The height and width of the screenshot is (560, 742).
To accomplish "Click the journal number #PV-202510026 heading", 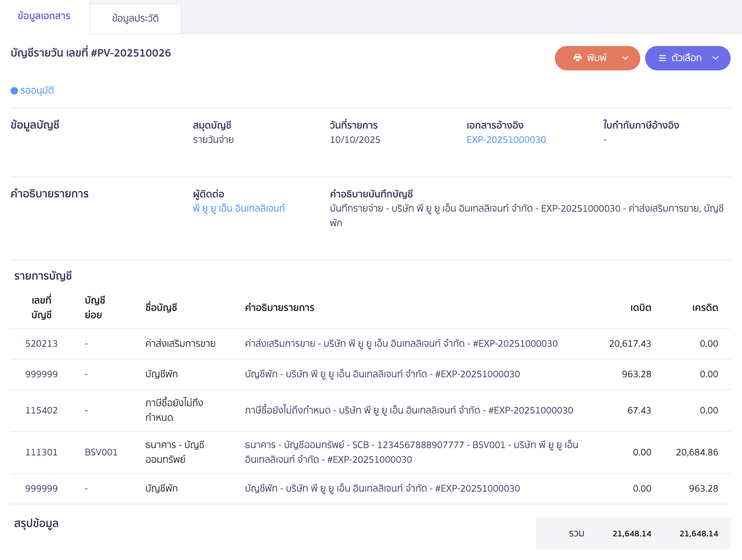I will click(91, 53).
